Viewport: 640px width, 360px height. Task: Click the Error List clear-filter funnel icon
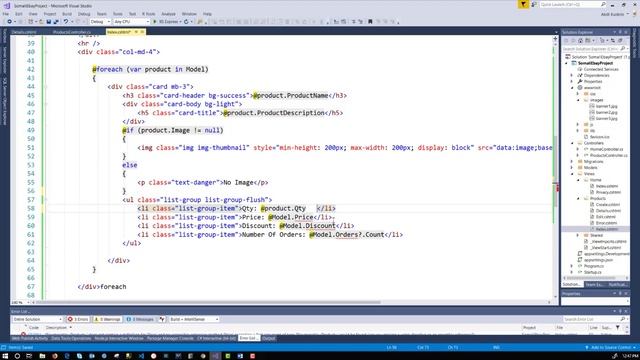(x=162, y=319)
